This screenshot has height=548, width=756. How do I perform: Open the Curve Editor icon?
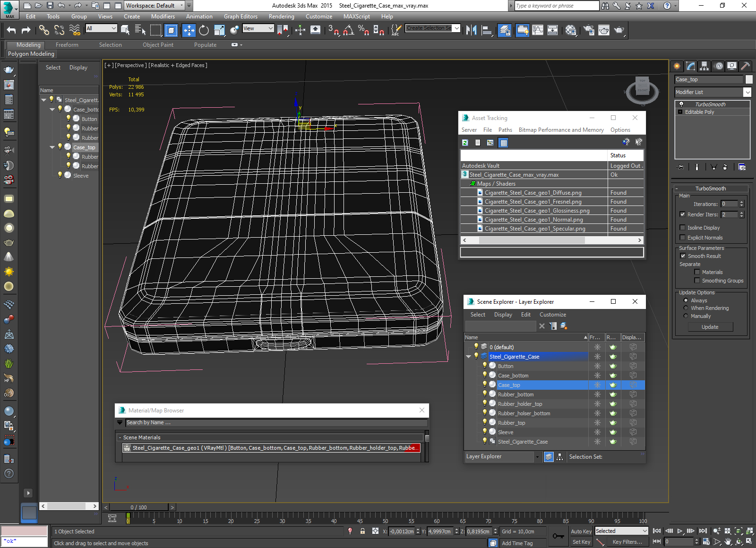(538, 30)
